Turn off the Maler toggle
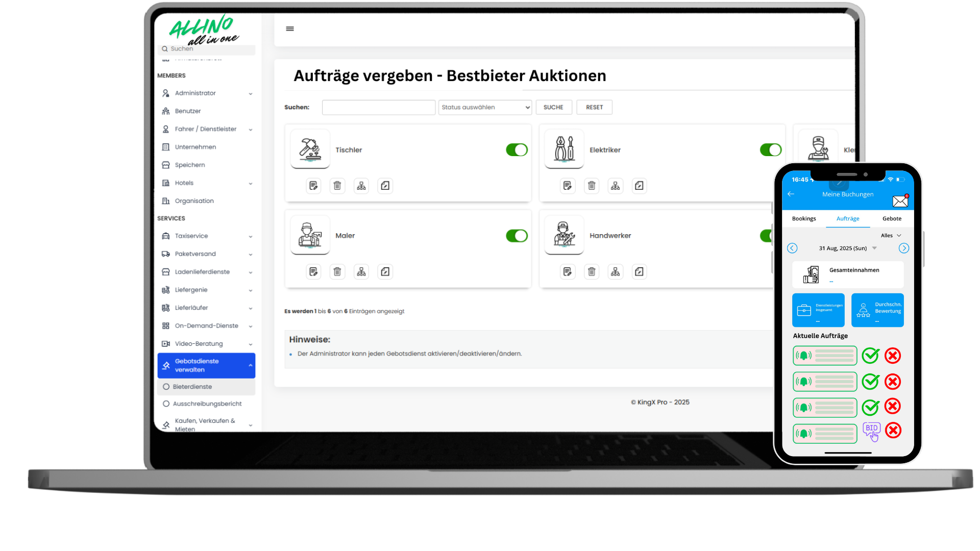 pyautogui.click(x=517, y=236)
